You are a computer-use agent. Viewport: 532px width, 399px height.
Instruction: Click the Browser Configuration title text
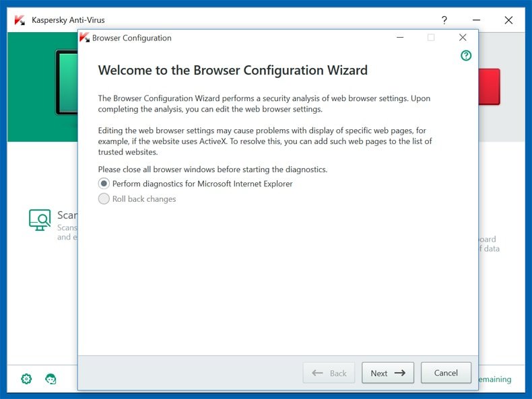pos(131,38)
